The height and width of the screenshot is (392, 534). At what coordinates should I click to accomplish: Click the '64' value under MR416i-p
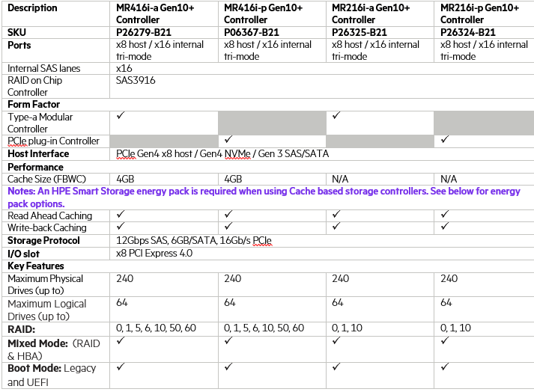(x=229, y=302)
